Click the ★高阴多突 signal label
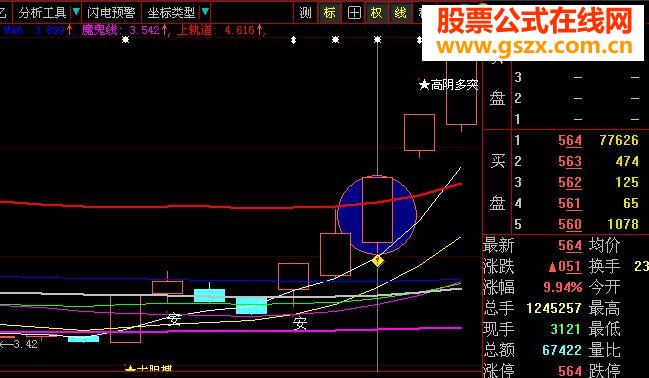 click(449, 85)
